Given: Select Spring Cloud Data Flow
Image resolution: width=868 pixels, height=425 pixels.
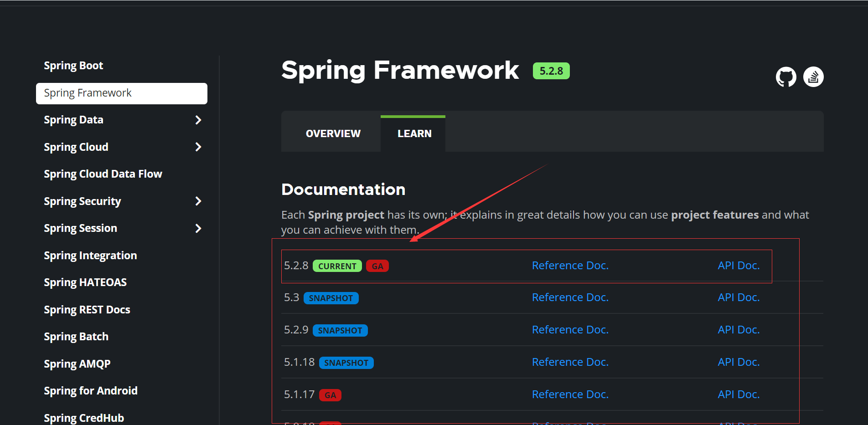Looking at the screenshot, I should click(103, 174).
